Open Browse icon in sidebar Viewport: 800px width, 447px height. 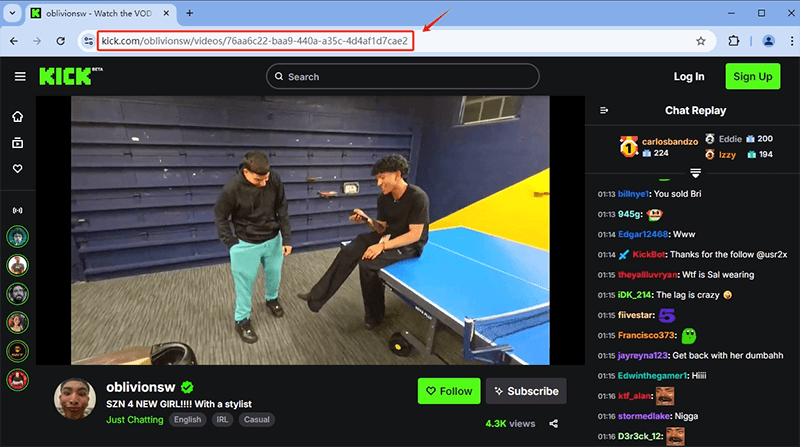coord(17,143)
